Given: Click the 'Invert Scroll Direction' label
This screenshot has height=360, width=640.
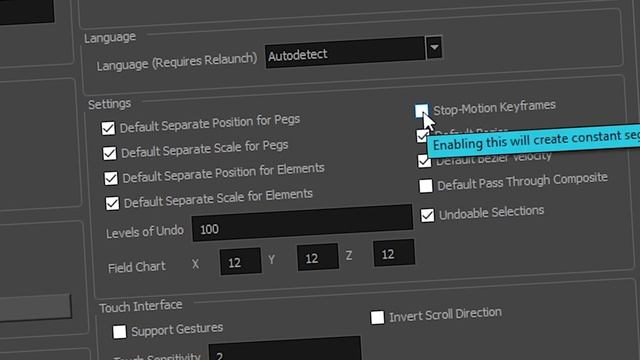Looking at the screenshot, I should (445, 315).
